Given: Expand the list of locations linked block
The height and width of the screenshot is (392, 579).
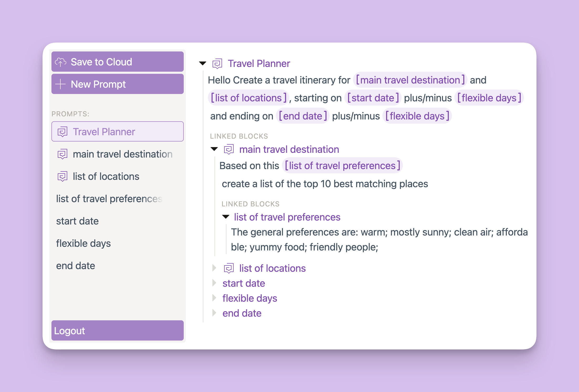Looking at the screenshot, I should [214, 268].
